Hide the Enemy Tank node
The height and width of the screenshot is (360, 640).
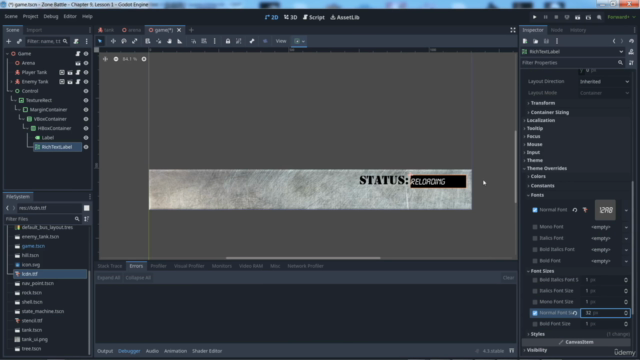pos(86,82)
